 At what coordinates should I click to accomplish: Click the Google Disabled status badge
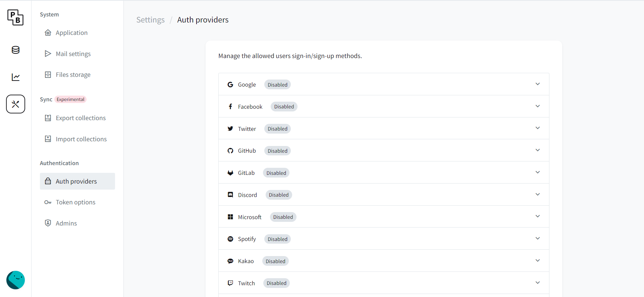277,85
